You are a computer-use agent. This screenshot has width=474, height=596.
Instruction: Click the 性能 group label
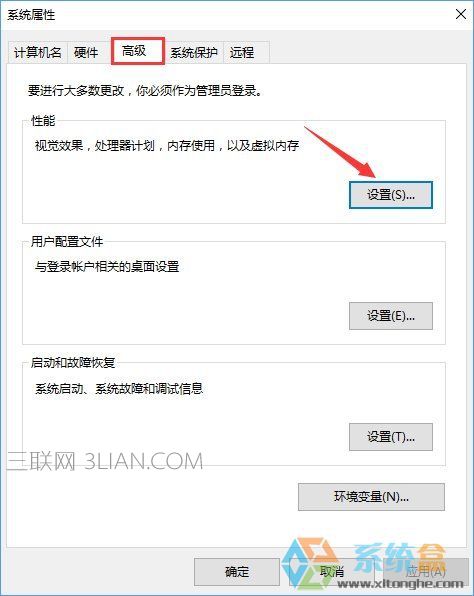pyautogui.click(x=43, y=121)
